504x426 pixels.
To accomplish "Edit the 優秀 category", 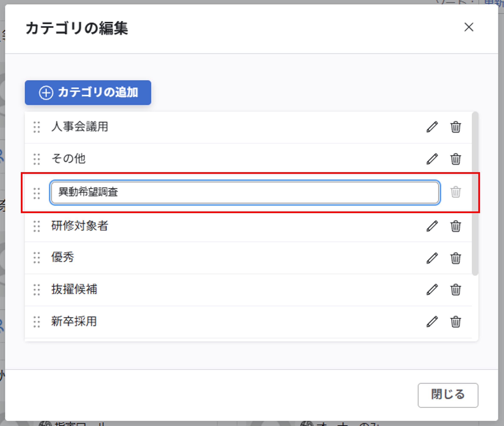I will (x=432, y=258).
